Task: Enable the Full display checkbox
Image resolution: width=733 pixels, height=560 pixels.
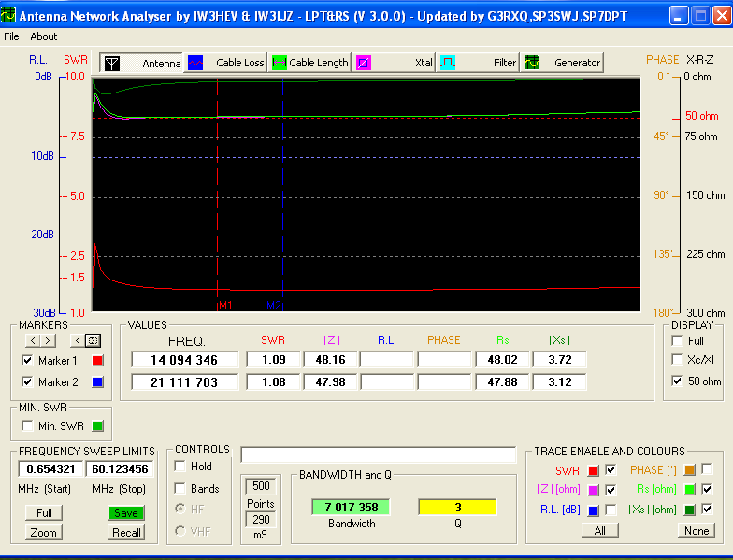Action: tap(677, 341)
